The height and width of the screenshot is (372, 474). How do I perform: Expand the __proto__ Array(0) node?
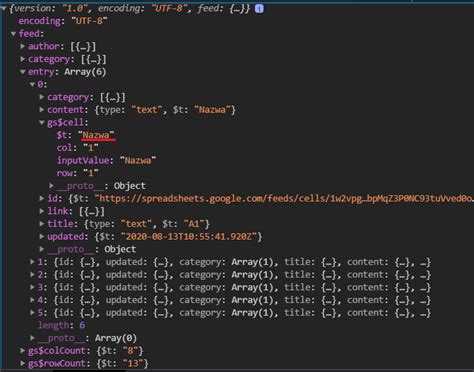click(x=32, y=338)
